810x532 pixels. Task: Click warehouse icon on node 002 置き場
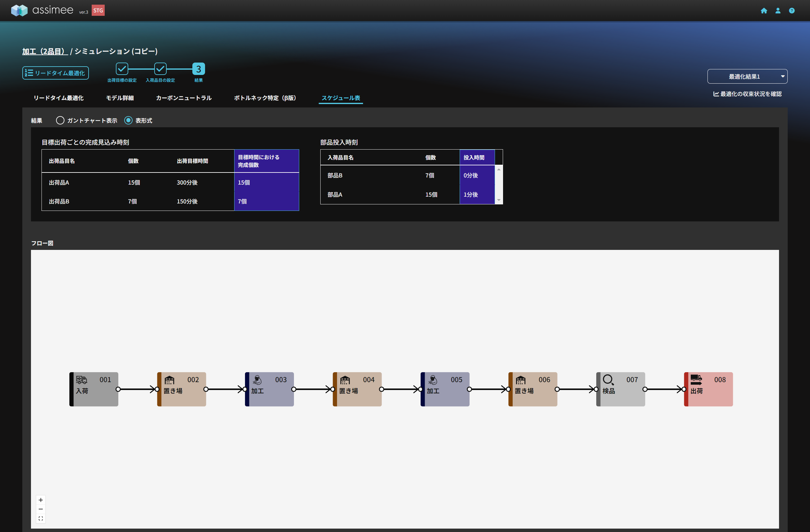tap(169, 380)
